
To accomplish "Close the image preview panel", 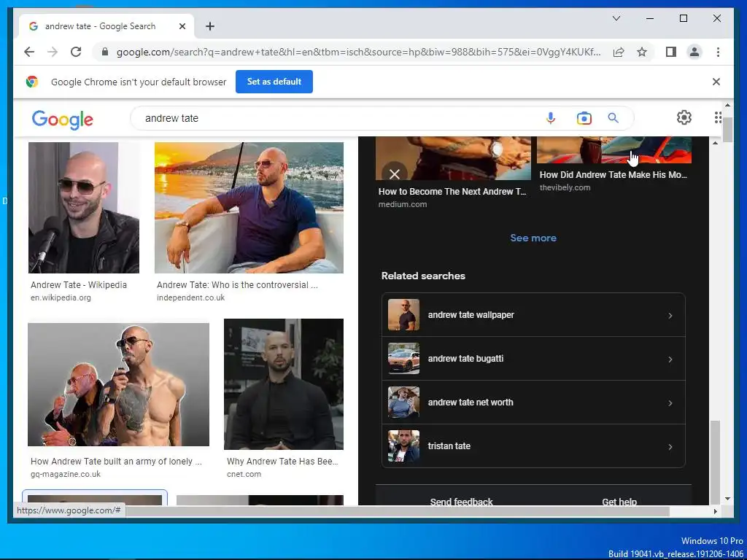I will (x=395, y=174).
